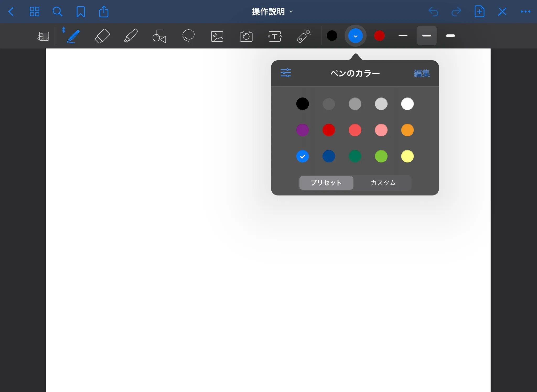Choose the Shapes tool

point(159,36)
